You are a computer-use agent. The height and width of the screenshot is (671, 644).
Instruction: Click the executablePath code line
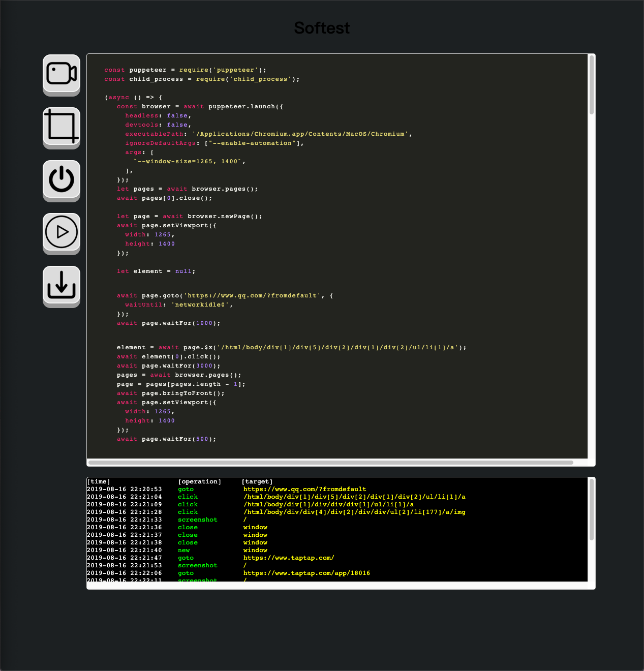[269, 134]
